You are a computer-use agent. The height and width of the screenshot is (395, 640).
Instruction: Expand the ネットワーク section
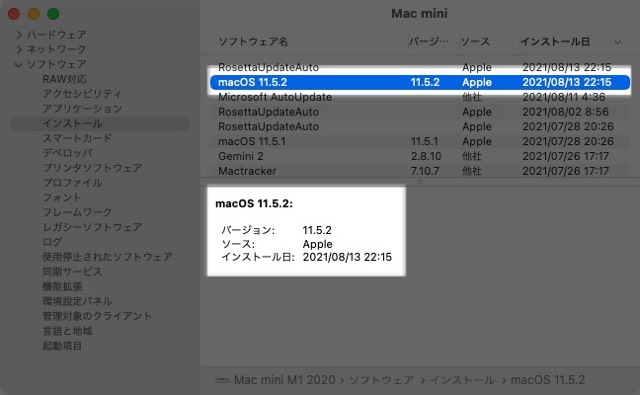pyautogui.click(x=19, y=49)
